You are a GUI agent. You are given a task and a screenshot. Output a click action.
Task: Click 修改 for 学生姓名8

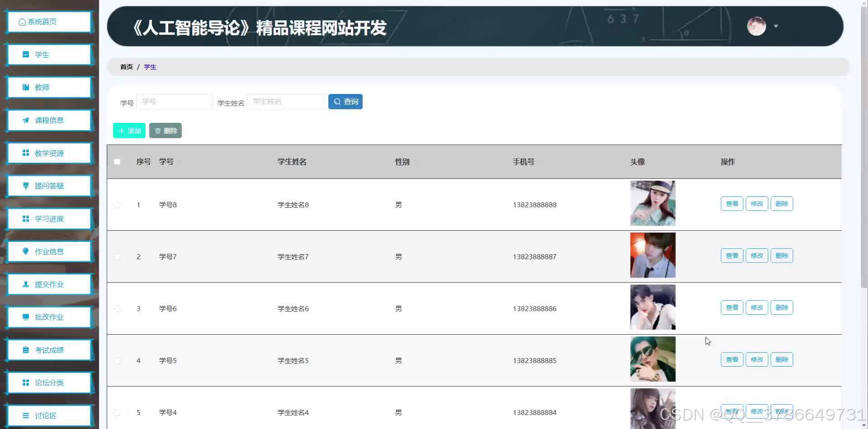[x=757, y=204]
